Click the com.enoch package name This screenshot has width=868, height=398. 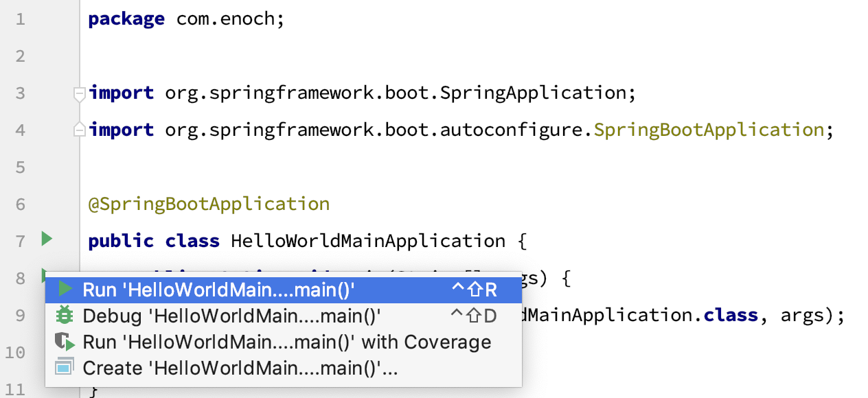(x=224, y=19)
